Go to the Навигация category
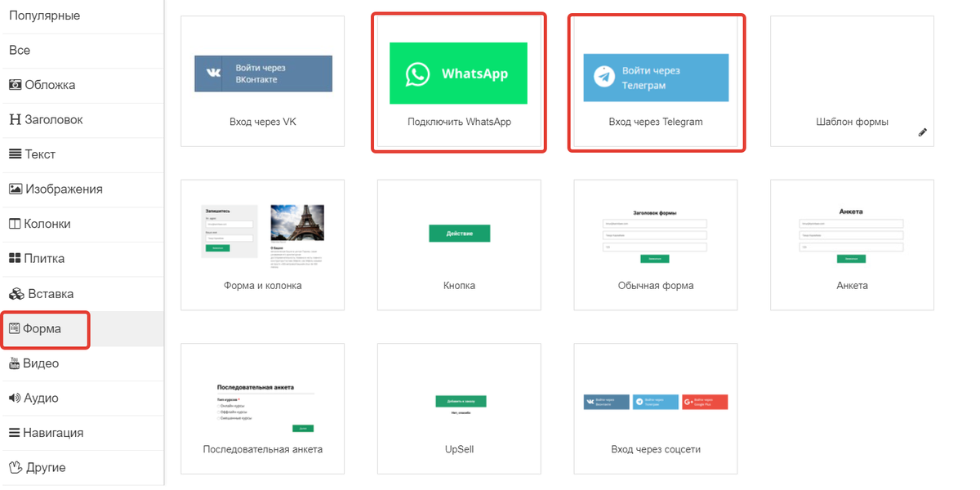Viewport: 980px width, 490px height. (82, 433)
